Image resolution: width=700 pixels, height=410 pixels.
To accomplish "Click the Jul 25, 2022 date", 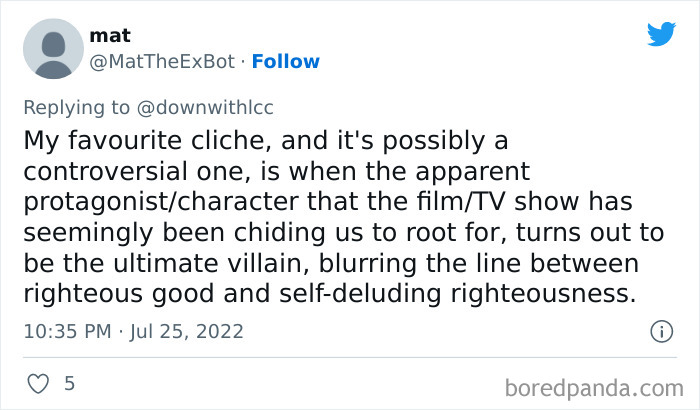I will (187, 331).
